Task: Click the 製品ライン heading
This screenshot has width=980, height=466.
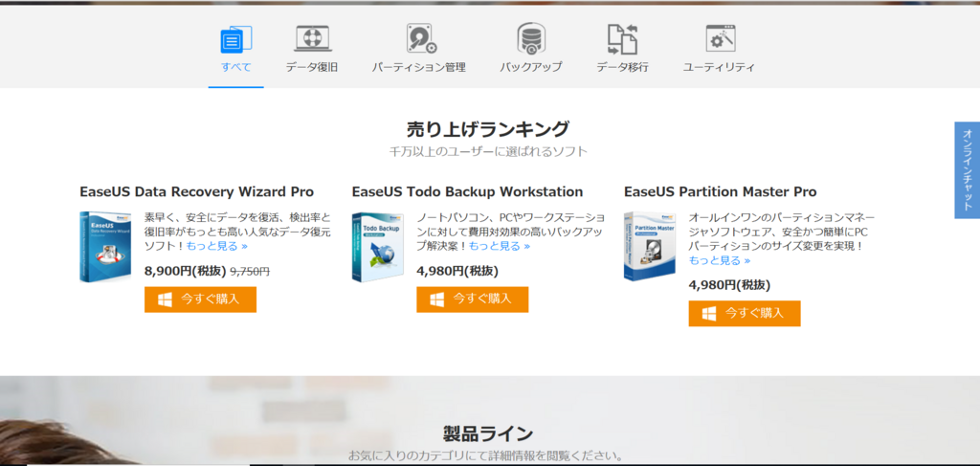Action: point(488,433)
